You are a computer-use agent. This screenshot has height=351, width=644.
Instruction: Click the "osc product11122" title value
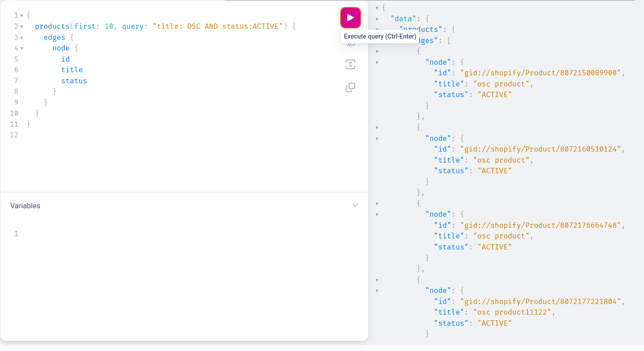[512, 312]
